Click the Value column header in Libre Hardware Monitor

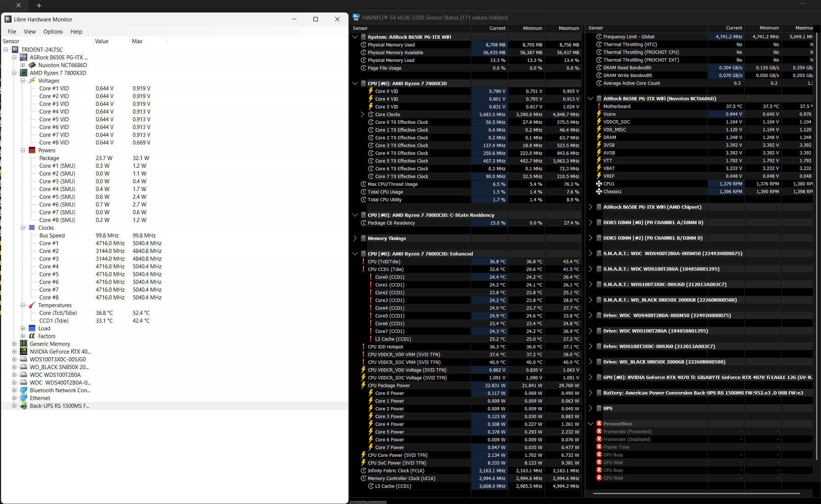111,41
